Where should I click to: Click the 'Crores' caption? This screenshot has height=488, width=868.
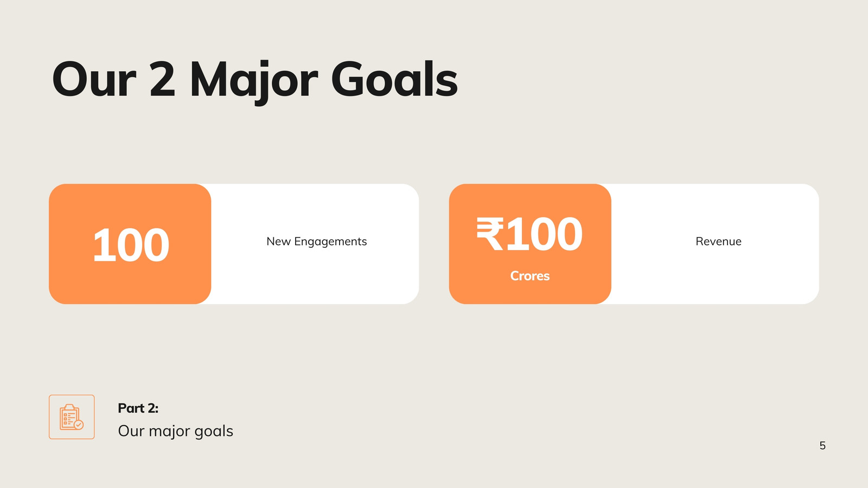pyautogui.click(x=530, y=276)
